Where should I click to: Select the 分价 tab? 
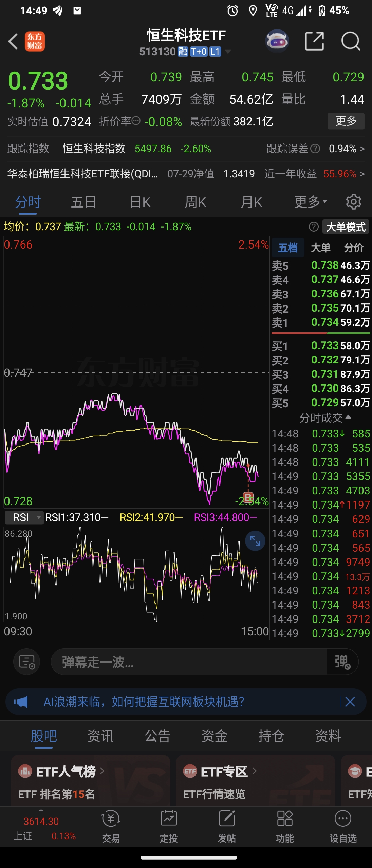[x=354, y=248]
